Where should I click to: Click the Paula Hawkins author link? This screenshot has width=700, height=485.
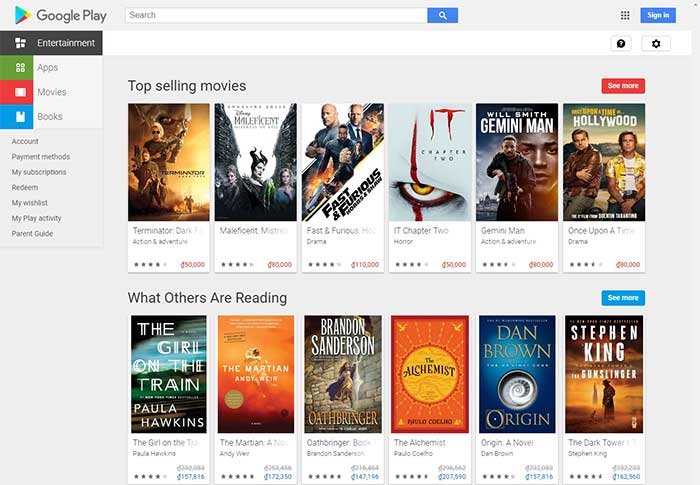click(x=154, y=454)
